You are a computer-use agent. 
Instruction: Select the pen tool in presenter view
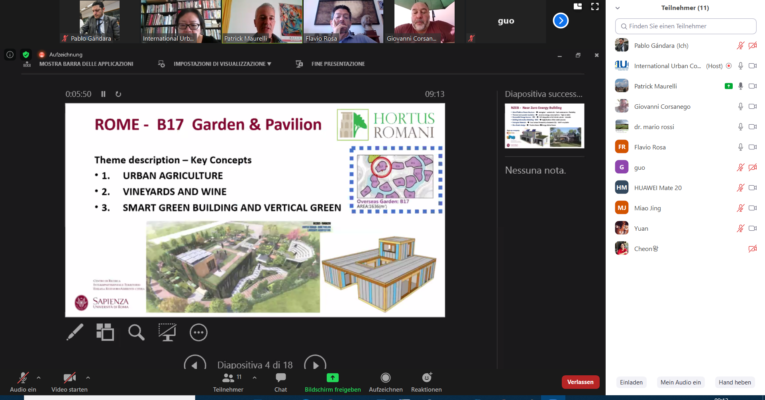click(x=75, y=332)
